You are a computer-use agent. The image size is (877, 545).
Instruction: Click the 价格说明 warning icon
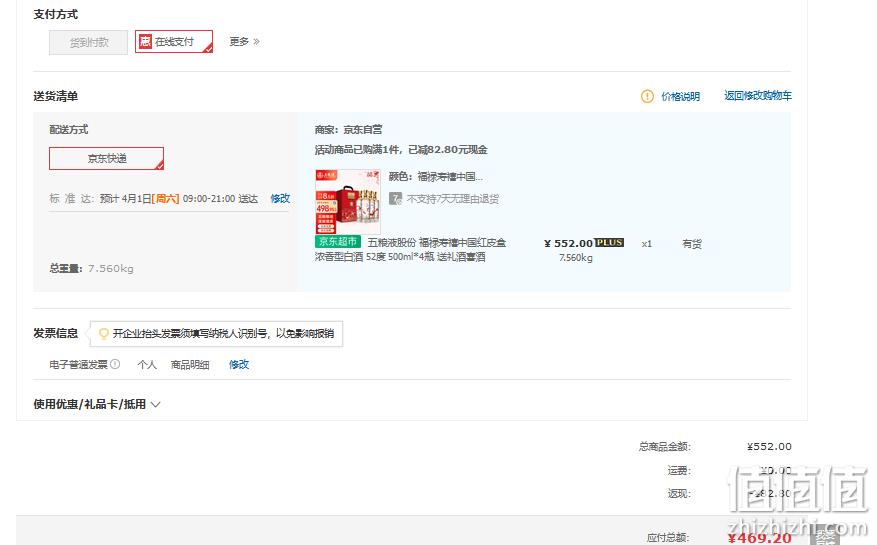647,96
